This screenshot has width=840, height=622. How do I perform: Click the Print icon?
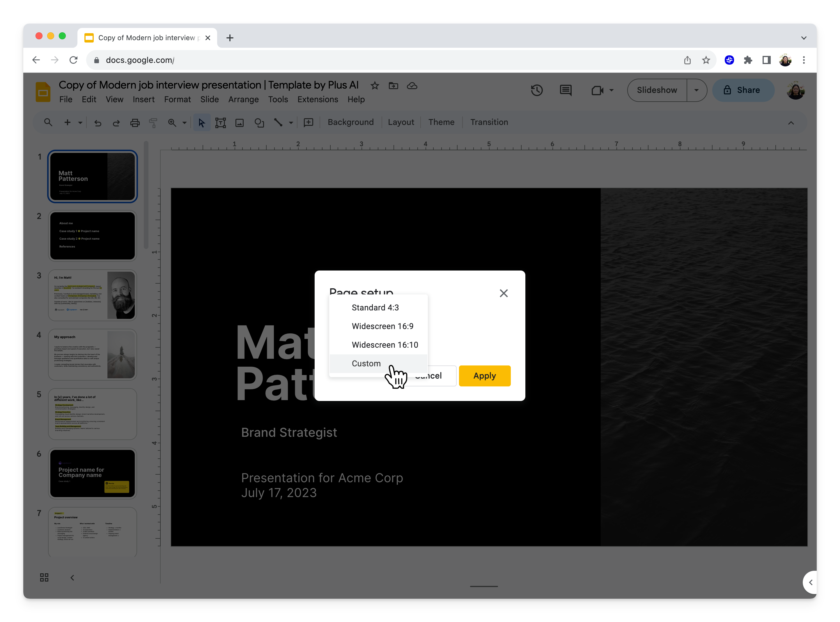click(x=135, y=123)
